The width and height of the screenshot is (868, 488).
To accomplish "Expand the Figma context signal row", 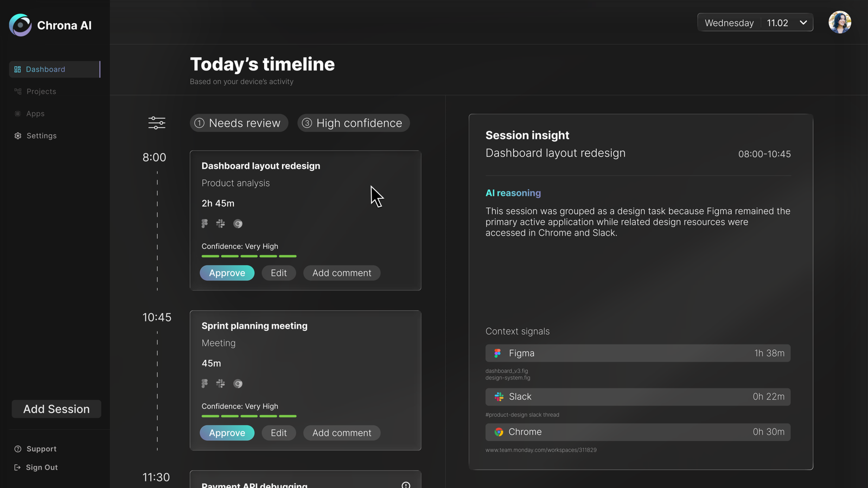I will coord(637,353).
